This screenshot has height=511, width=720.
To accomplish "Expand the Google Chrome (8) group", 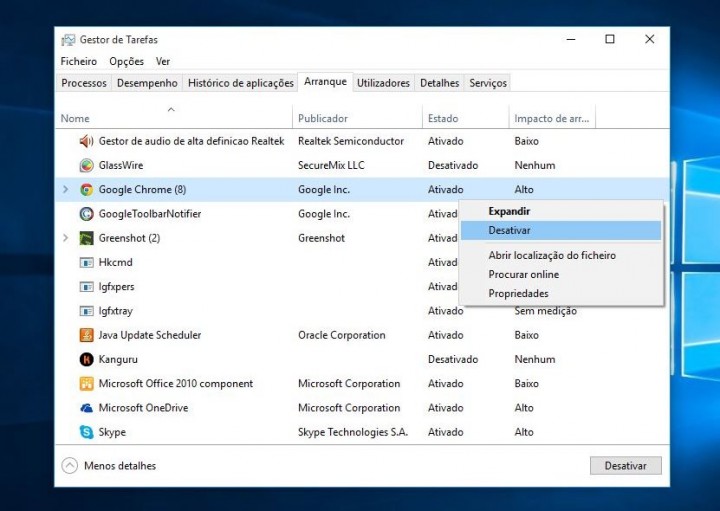I will 66,189.
